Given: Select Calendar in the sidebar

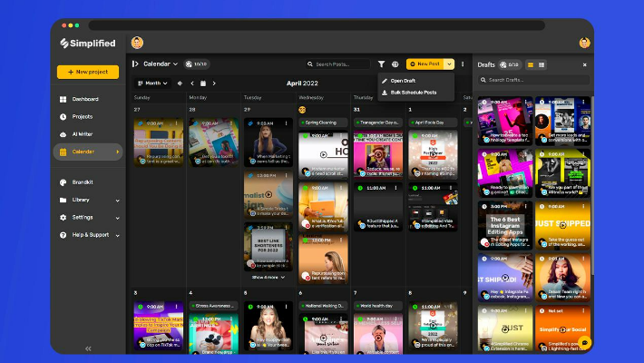Looking at the screenshot, I should (88, 152).
